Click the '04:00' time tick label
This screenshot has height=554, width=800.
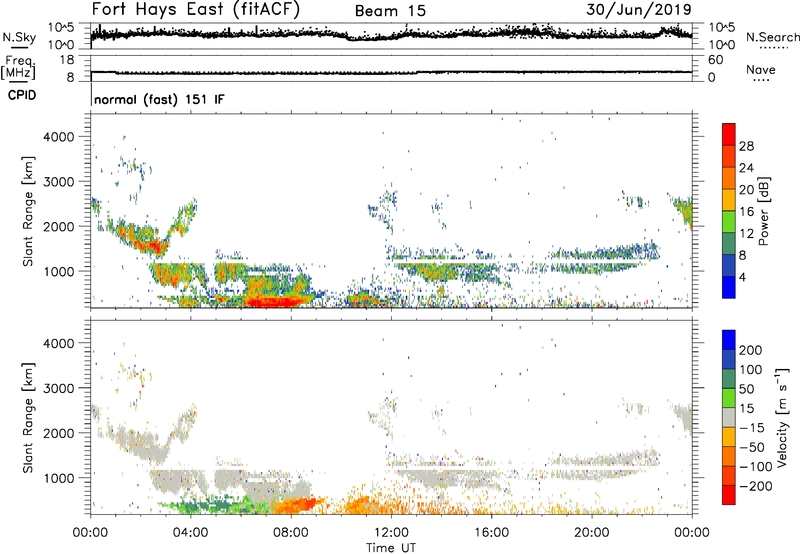[x=190, y=533]
